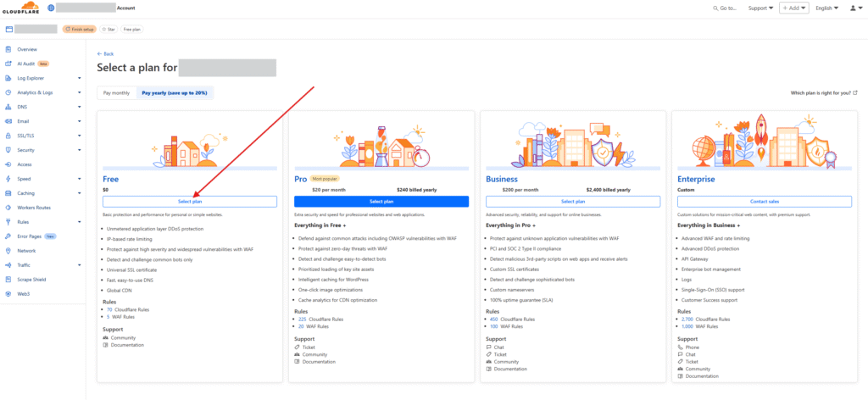Select the Network pin icon
This screenshot has height=400, width=868.
pyautogui.click(x=8, y=251)
